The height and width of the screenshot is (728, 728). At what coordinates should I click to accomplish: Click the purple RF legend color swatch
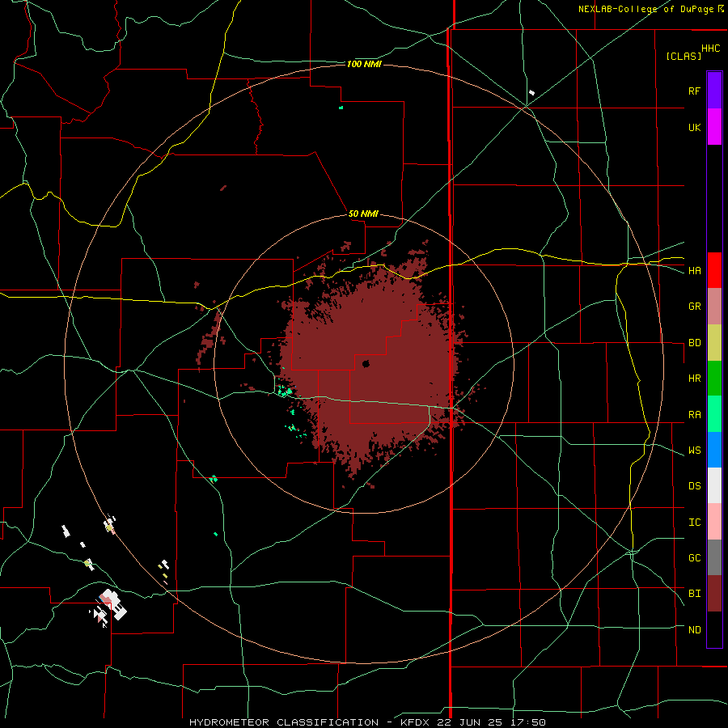[714, 91]
